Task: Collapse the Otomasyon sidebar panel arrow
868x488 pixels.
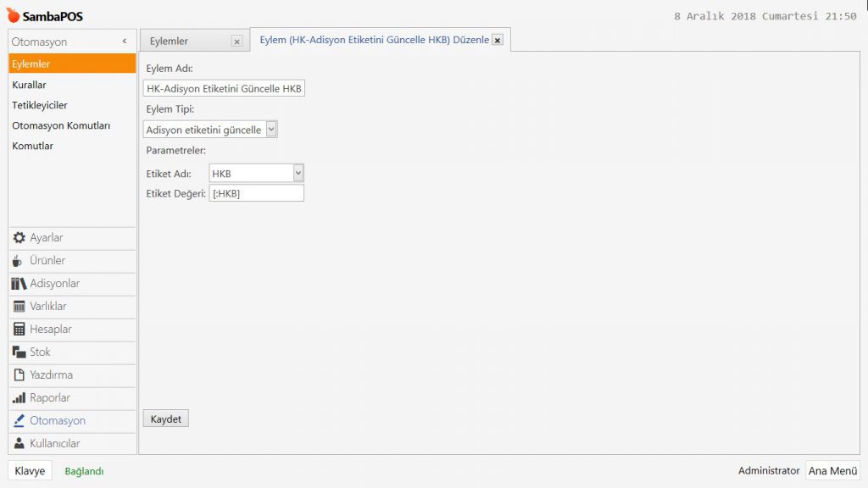Action: click(125, 42)
